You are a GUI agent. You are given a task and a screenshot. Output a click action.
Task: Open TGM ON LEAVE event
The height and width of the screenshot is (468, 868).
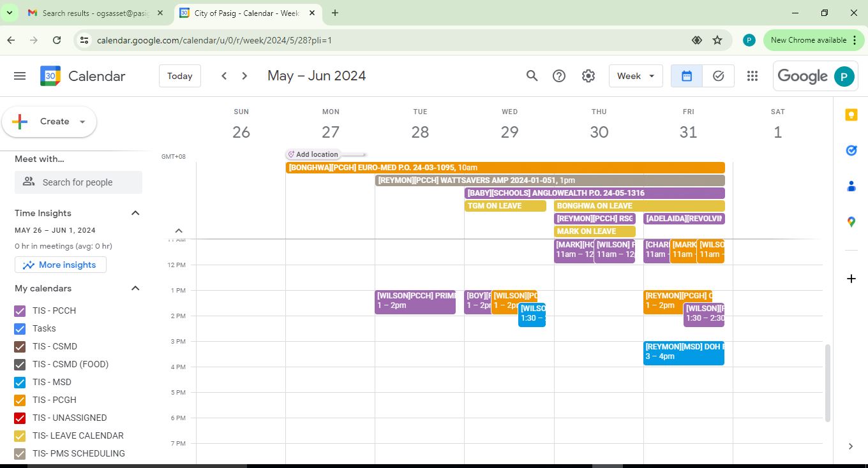click(x=505, y=206)
